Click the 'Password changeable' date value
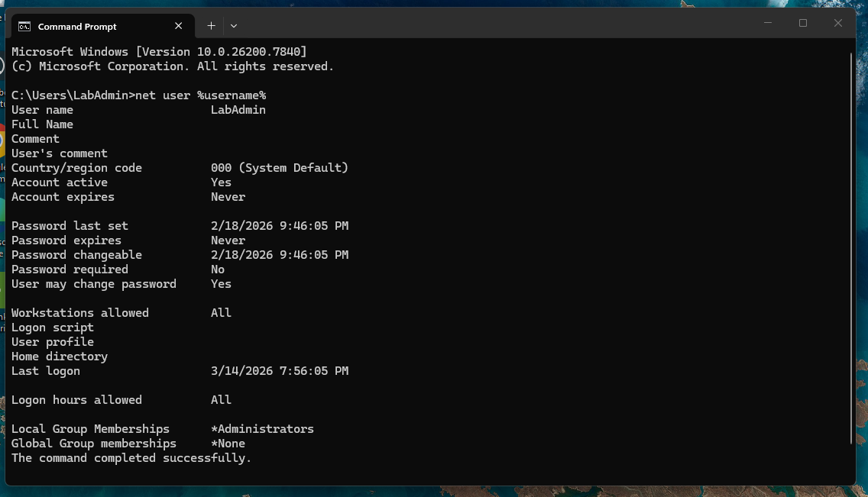This screenshot has height=497, width=868. pos(280,255)
